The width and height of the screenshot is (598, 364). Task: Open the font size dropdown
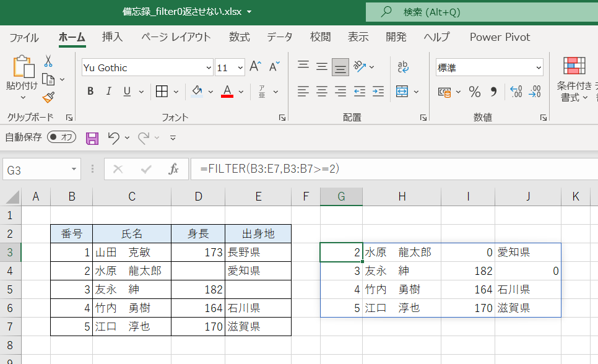240,68
